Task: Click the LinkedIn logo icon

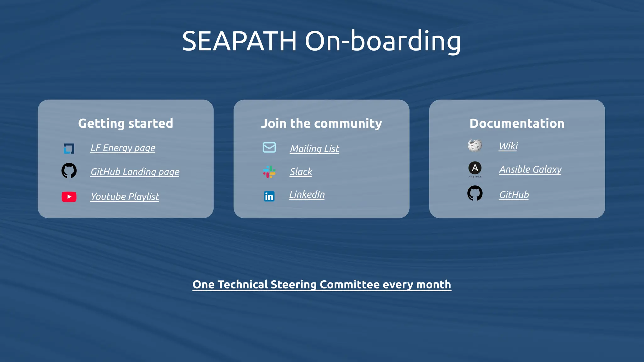Action: (x=269, y=196)
